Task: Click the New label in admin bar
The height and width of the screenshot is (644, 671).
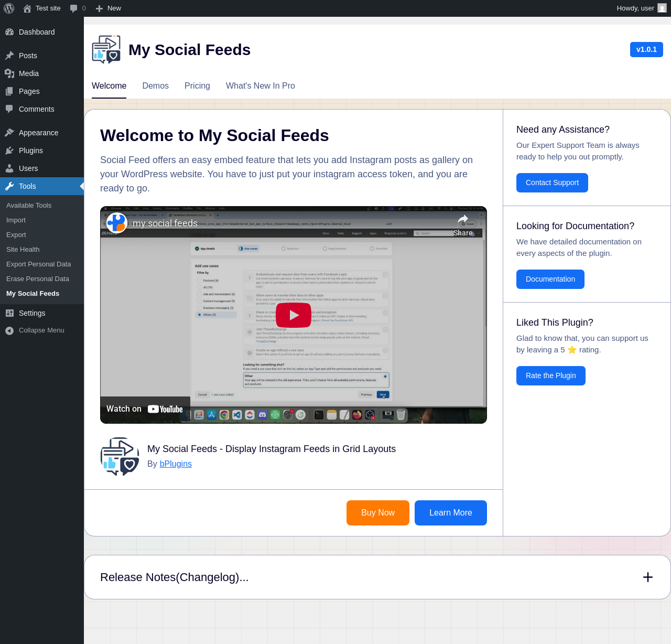Action: pyautogui.click(x=114, y=8)
